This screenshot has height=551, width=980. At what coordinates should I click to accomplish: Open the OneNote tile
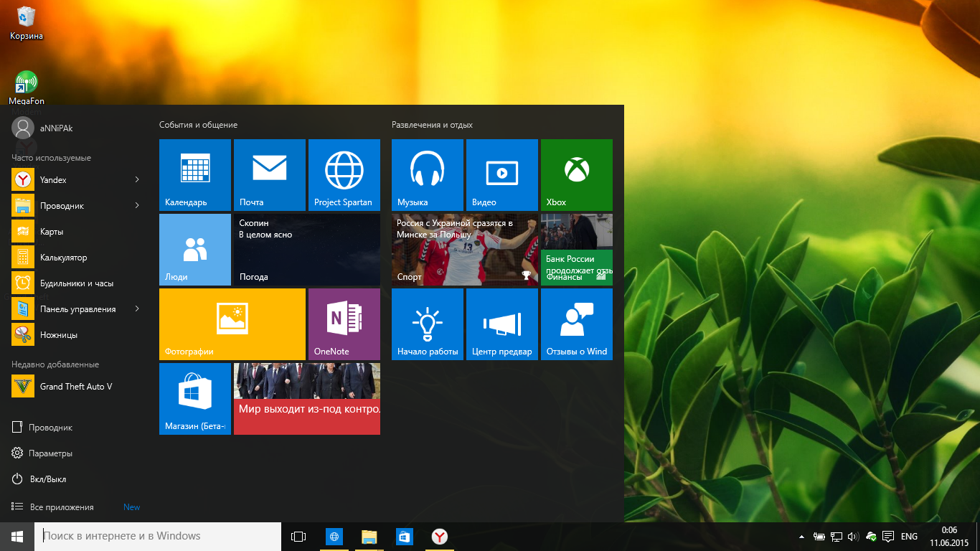click(344, 324)
